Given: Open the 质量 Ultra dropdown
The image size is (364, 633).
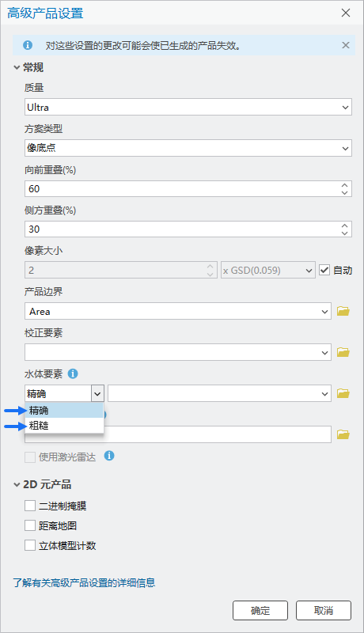Looking at the screenshot, I should 188,108.
